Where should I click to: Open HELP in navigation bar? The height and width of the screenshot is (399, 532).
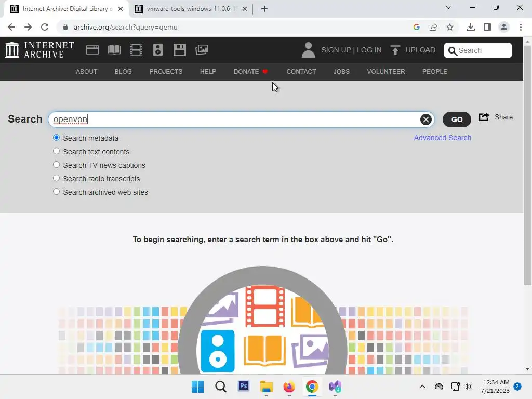click(208, 72)
